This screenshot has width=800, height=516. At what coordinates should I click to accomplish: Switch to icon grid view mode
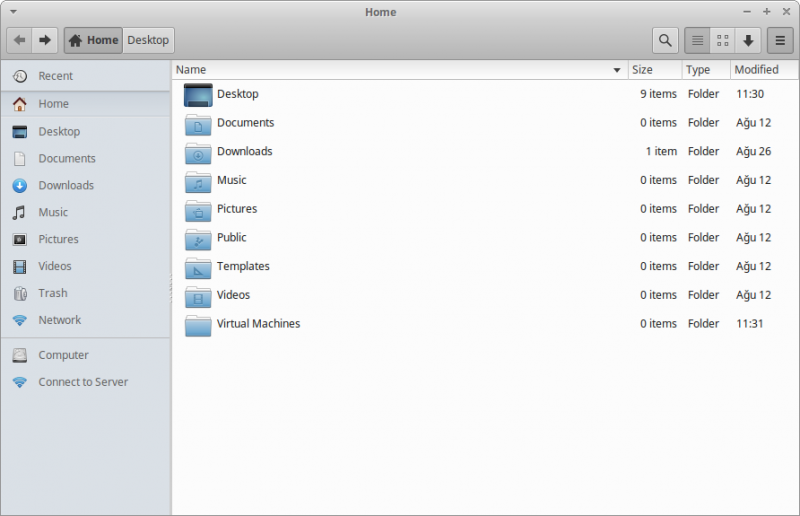pos(722,40)
